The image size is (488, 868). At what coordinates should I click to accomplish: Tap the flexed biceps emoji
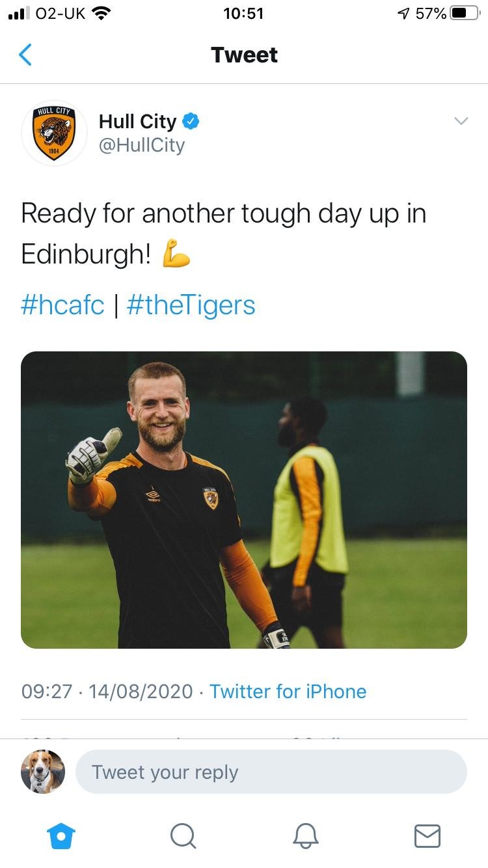click(x=176, y=254)
